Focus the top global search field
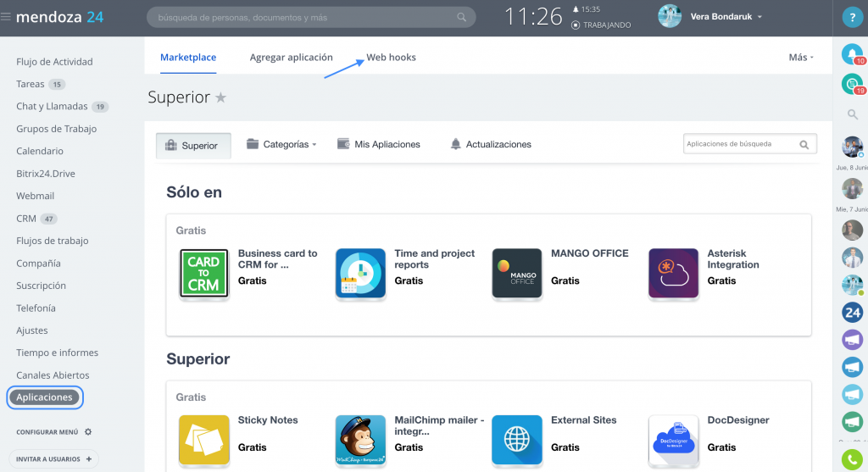868x472 pixels. 310,17
